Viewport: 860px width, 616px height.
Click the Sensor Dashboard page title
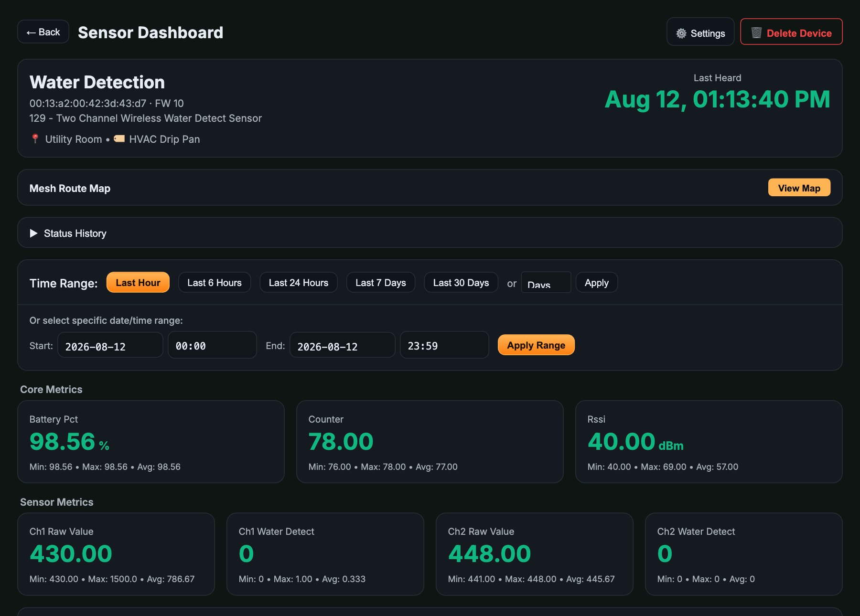coord(150,32)
